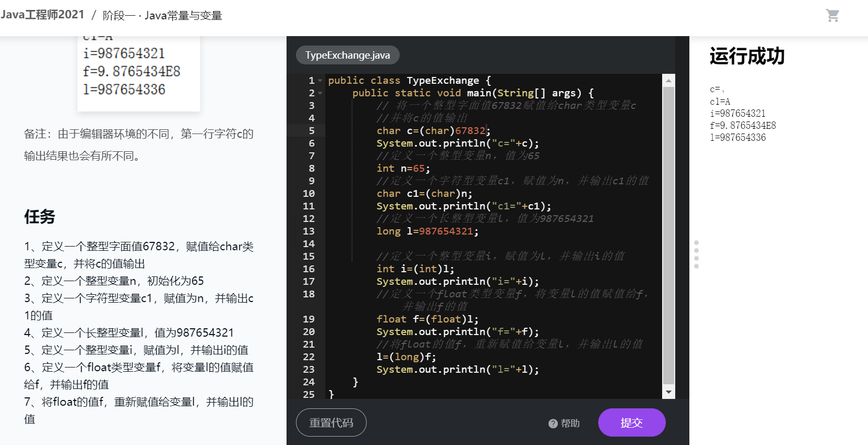
Task: Click the editor vertical scrollbar thumb
Action: (x=668, y=236)
